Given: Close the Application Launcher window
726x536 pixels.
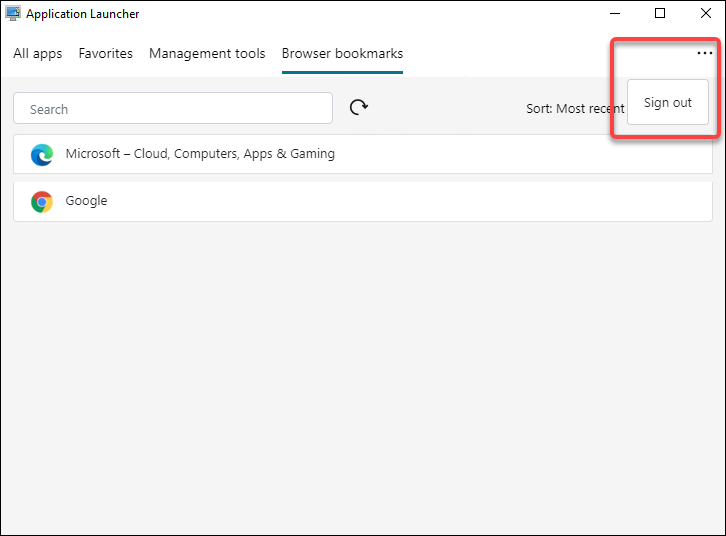Looking at the screenshot, I should (704, 14).
